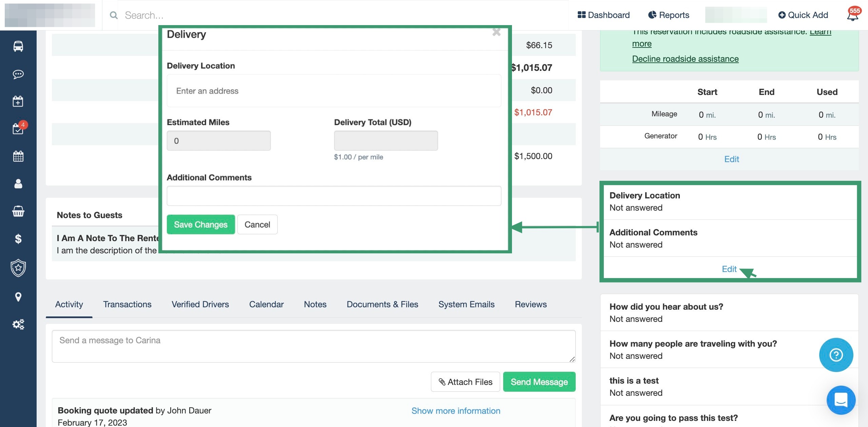Screen dimensions: 868x427
Task: Open the store basket icon in sidebar
Action: click(x=18, y=211)
